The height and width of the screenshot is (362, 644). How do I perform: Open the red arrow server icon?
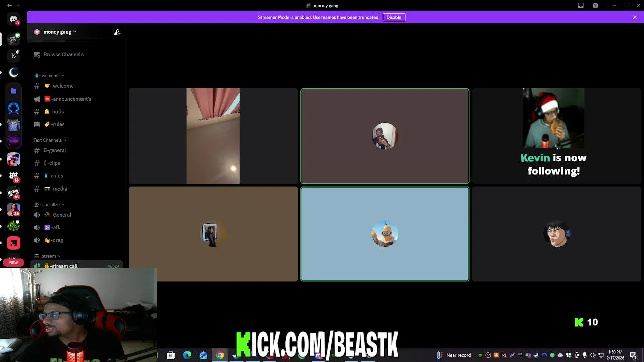tap(14, 243)
